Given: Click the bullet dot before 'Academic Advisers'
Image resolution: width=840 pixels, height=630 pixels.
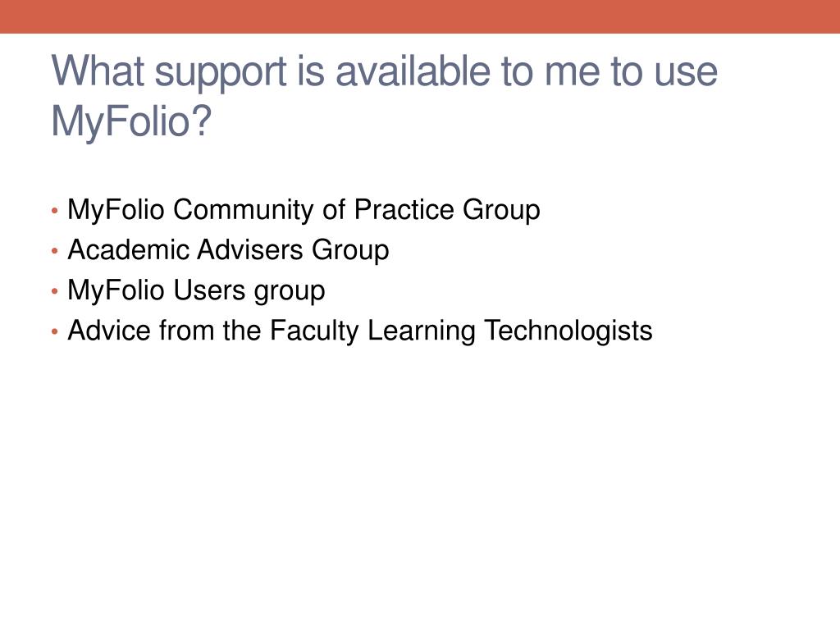Looking at the screenshot, I should (55, 251).
